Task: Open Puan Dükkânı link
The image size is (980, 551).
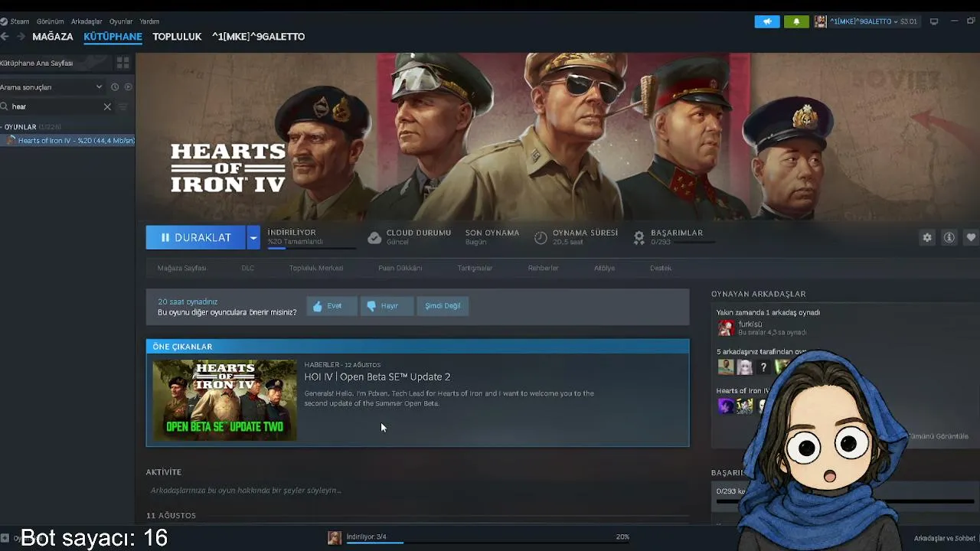Action: [400, 268]
